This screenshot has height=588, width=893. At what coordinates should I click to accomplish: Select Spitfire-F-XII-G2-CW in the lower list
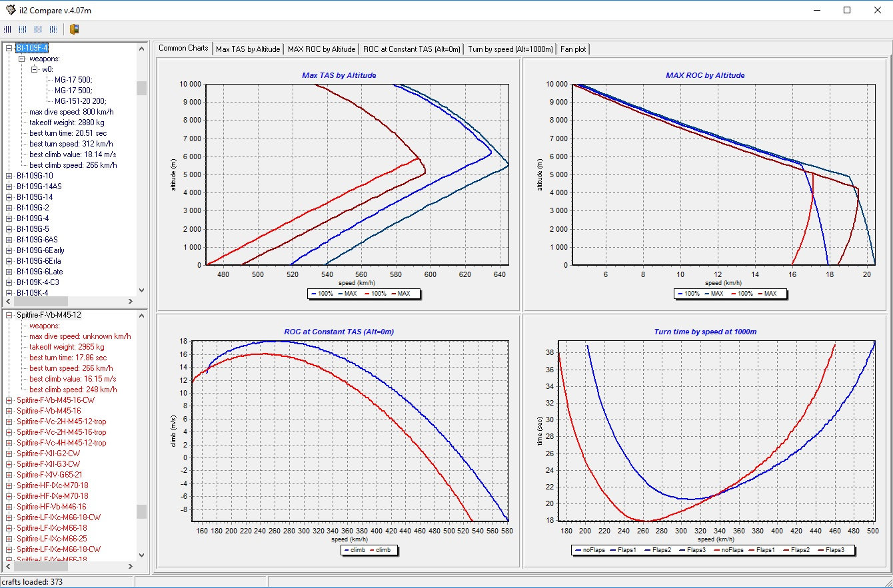[x=48, y=453]
